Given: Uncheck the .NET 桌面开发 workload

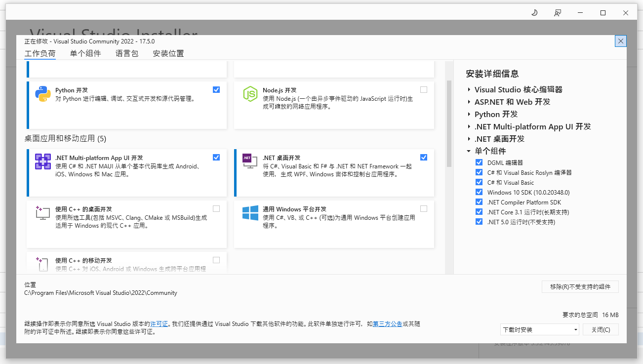Looking at the screenshot, I should click(424, 158).
